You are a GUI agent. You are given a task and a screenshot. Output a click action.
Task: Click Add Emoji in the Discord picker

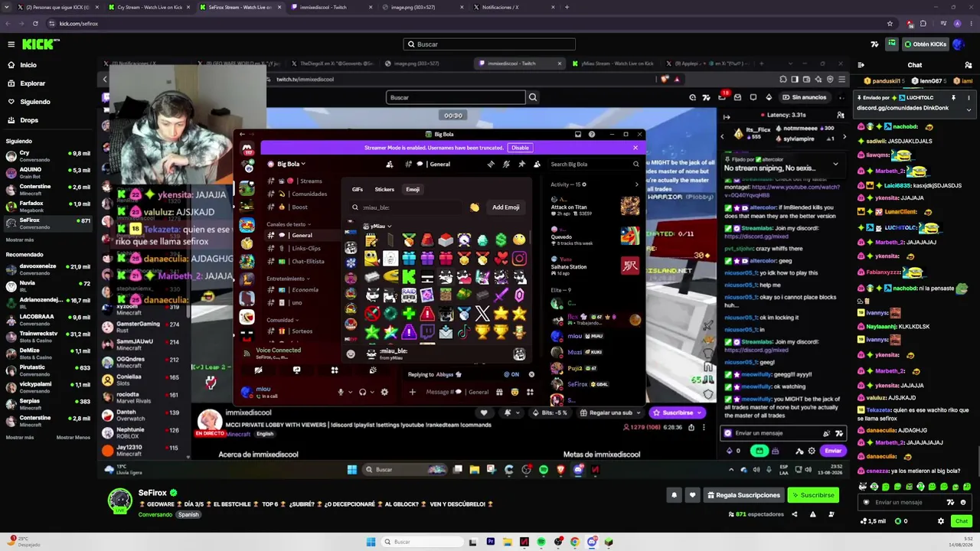(x=505, y=207)
